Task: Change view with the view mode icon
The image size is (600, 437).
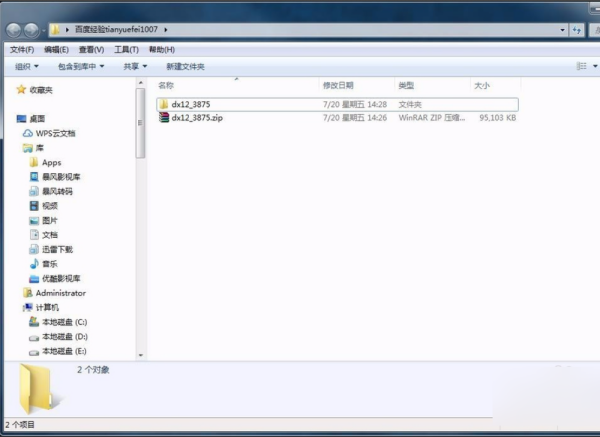Action: click(581, 66)
